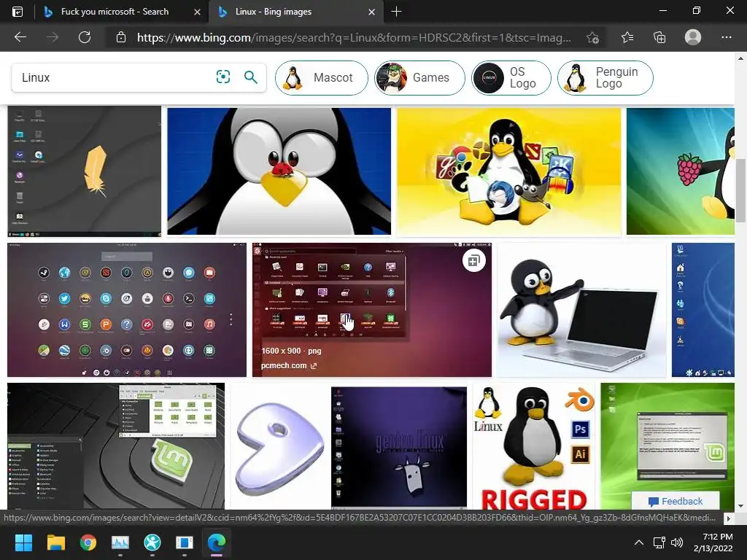Switch to the 'Fuck you microsoft - Search' tab

point(115,12)
